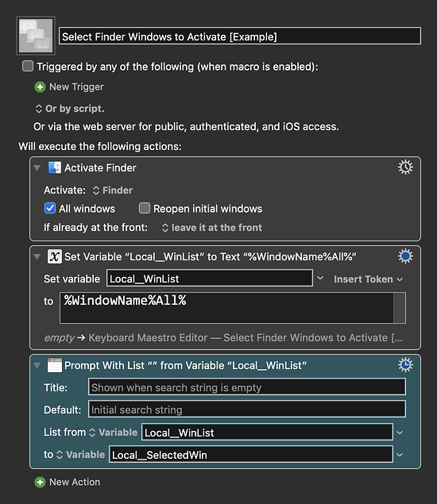Click the Finder icon in Activate Finder action

point(54,167)
